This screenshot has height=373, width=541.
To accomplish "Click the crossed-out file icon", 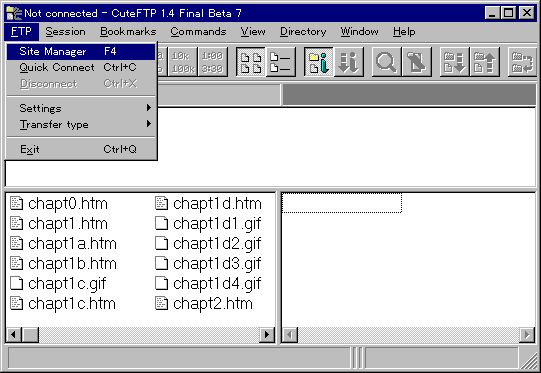I will click(x=416, y=62).
